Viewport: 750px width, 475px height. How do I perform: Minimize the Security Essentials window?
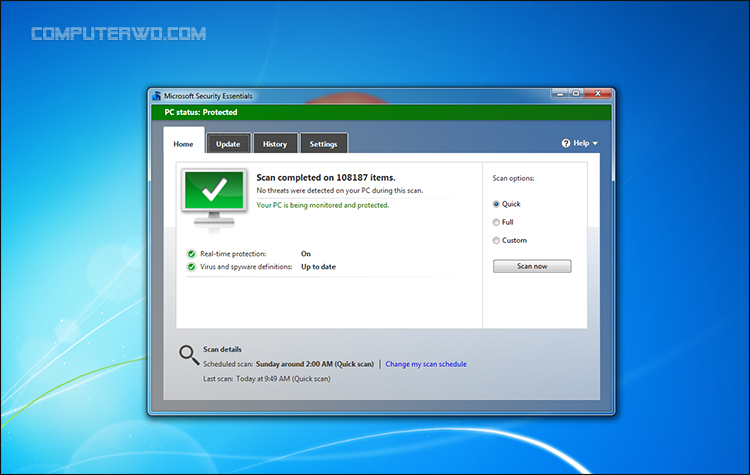pyautogui.click(x=559, y=94)
